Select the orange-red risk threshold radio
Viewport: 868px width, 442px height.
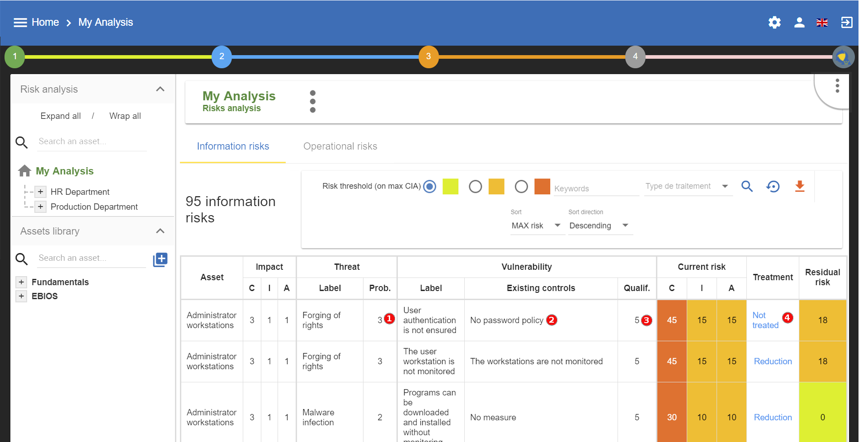coord(521,186)
